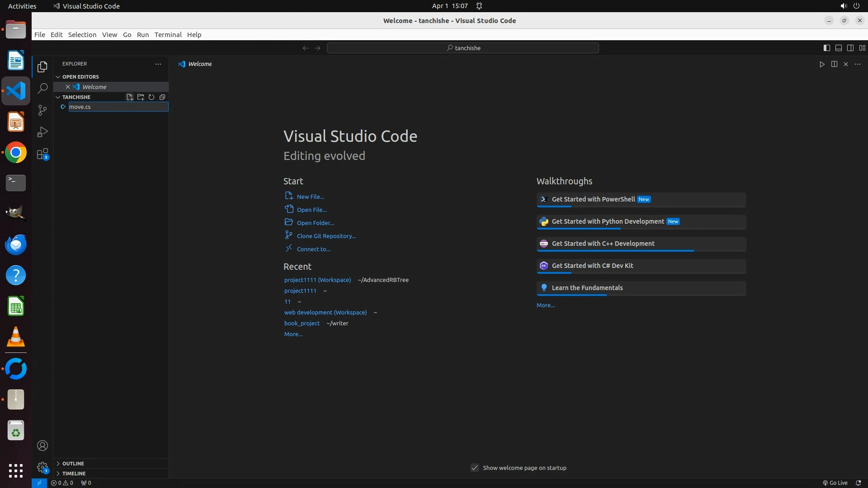Click New Folder icon in TANCHISHE header

[x=141, y=97]
